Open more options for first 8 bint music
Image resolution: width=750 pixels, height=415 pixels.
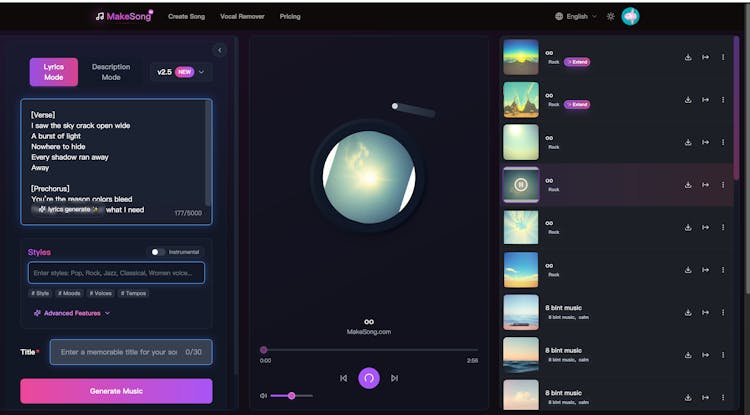tap(723, 311)
